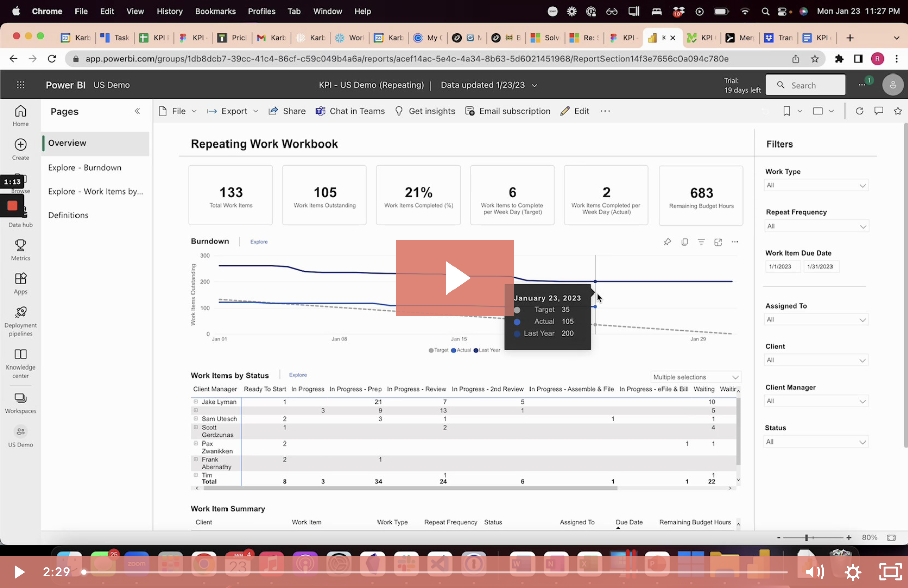The height and width of the screenshot is (588, 908).
Task: Open the File menu in report toolbar
Action: [178, 111]
